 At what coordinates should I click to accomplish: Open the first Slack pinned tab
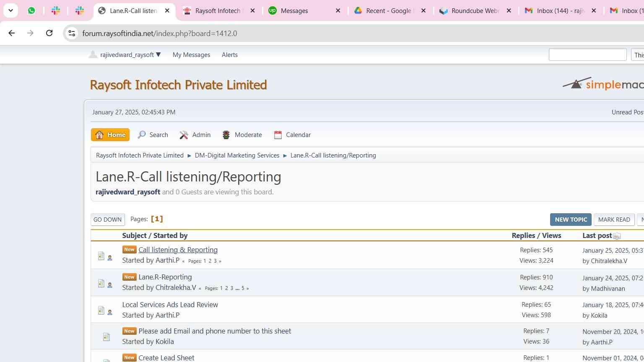pos(55,10)
